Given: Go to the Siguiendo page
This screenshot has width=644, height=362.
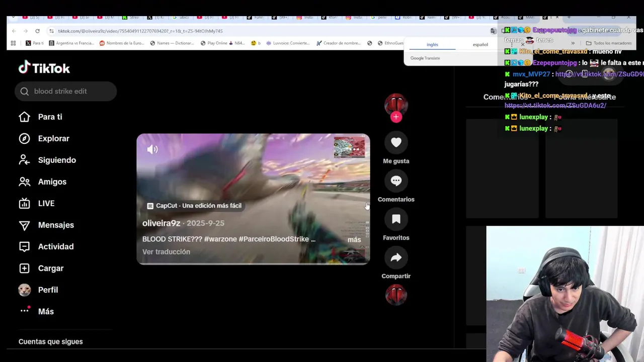Looking at the screenshot, I should coord(47,160).
